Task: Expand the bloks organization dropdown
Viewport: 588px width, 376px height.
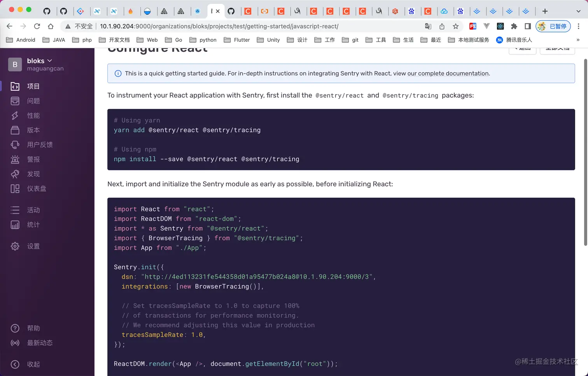Action: (39, 61)
